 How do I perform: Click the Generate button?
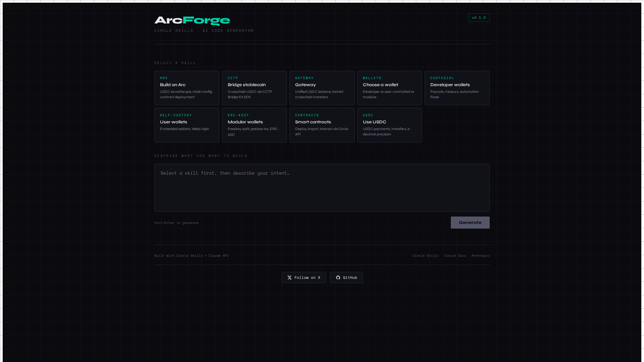point(470,223)
